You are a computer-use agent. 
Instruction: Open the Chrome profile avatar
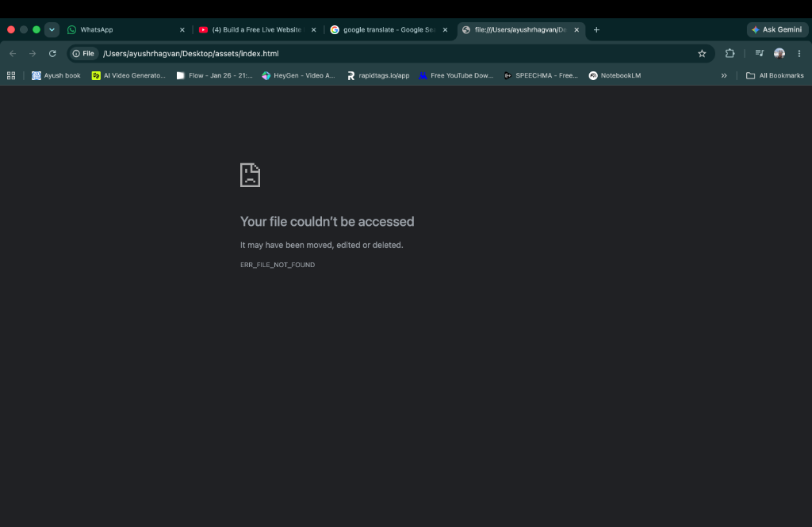coord(779,53)
